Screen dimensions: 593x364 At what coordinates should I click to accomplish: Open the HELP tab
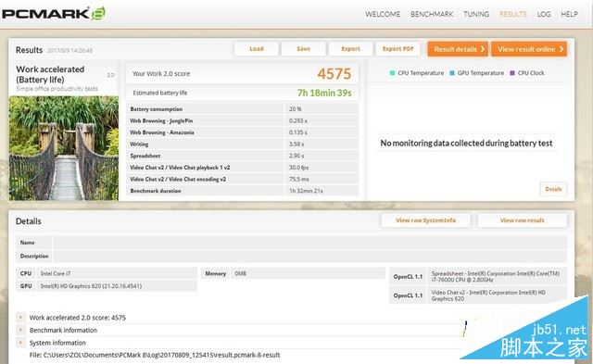[x=569, y=15]
